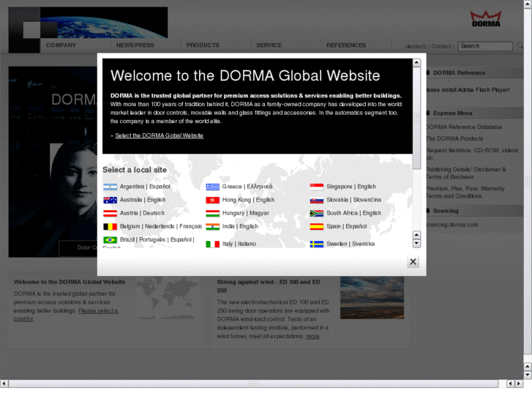Click the Singapore flag icon

317,187
